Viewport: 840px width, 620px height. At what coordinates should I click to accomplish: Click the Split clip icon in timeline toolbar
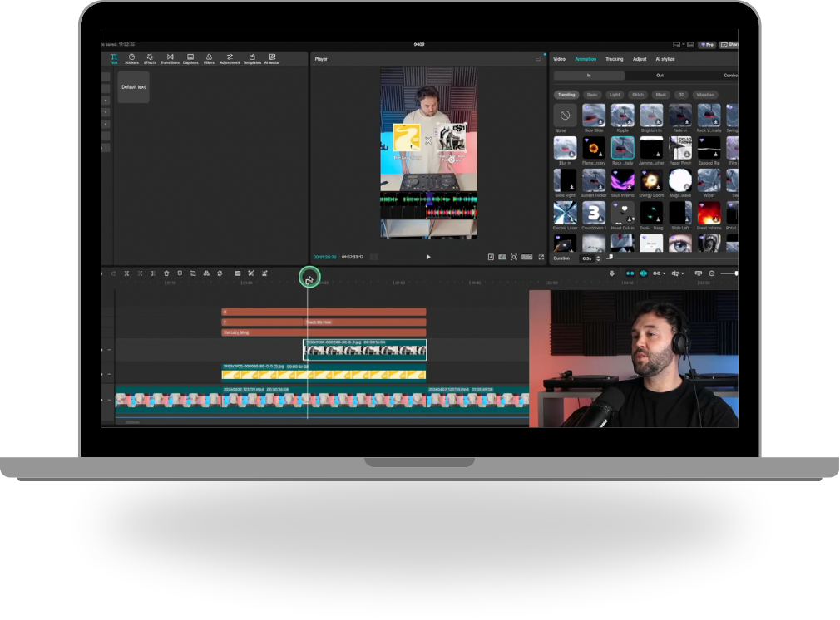click(x=127, y=273)
